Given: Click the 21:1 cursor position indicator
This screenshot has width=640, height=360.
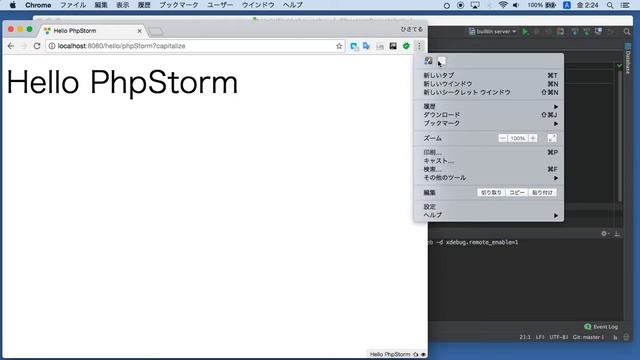Looking at the screenshot, I should pyautogui.click(x=525, y=337).
